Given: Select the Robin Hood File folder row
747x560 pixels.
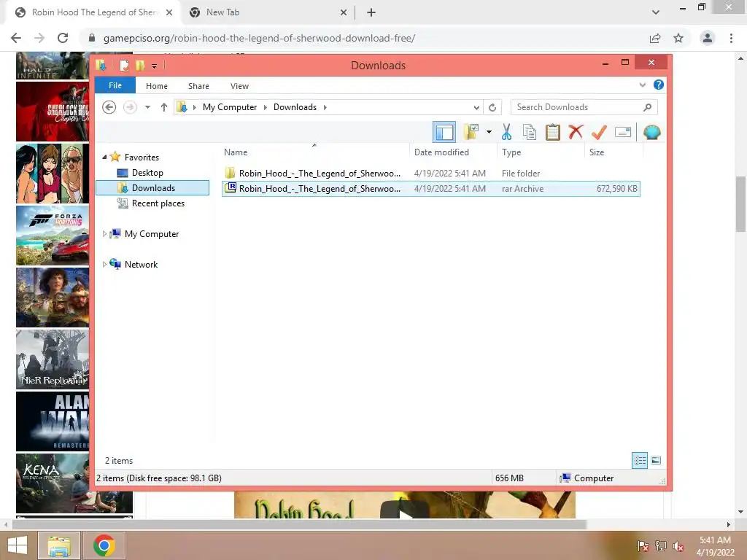Looking at the screenshot, I should click(x=430, y=174).
